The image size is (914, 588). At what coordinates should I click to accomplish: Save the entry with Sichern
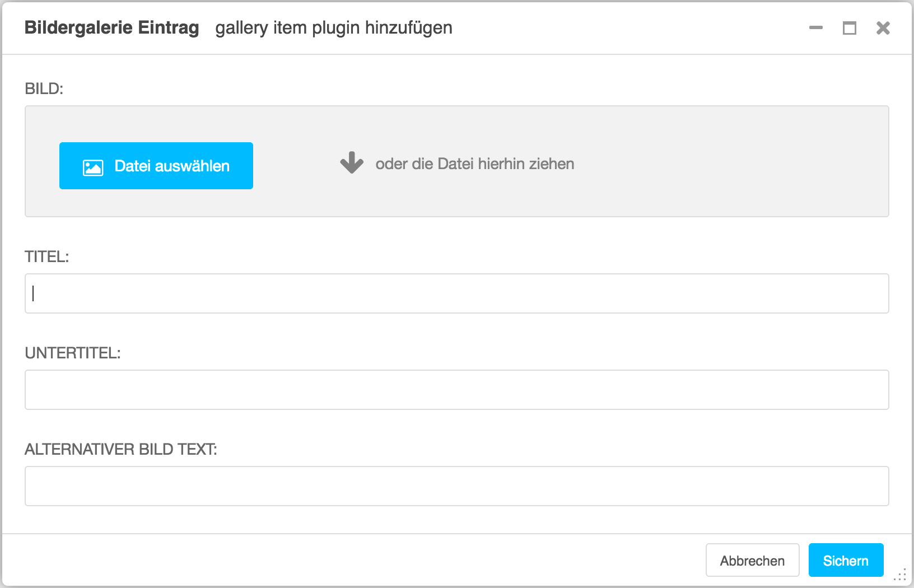pyautogui.click(x=846, y=560)
